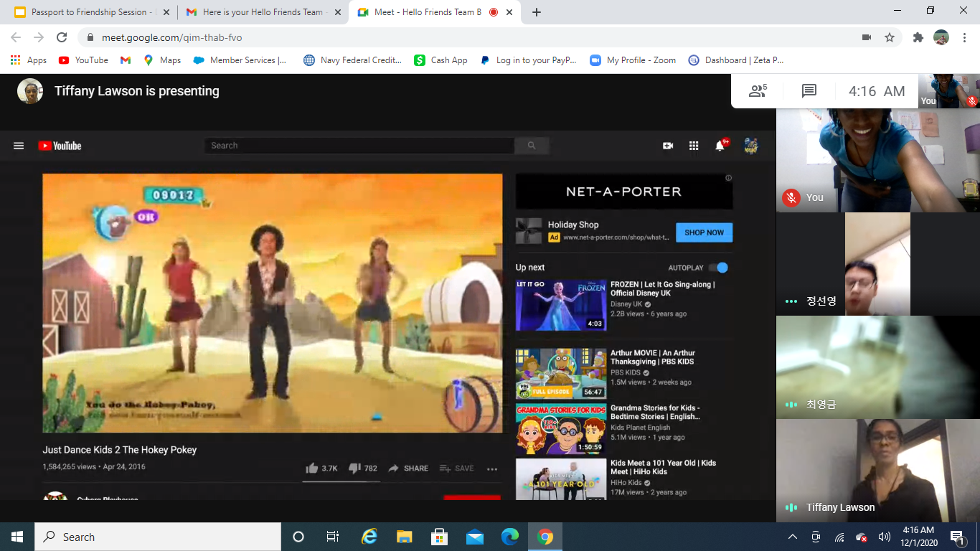This screenshot has width=980, height=551.
Task: Launch Internet Explorer from the taskbar
Action: pyautogui.click(x=369, y=537)
